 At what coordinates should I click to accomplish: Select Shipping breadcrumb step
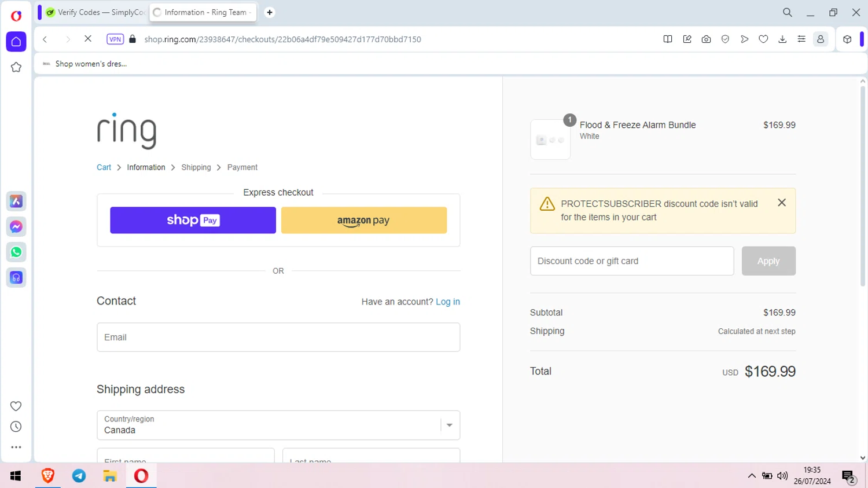(x=196, y=167)
